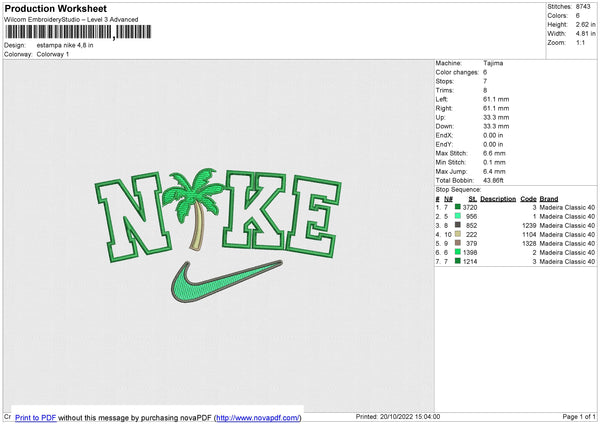
Task: Pick the mint swatch in the 956 row
Action: click(458, 216)
